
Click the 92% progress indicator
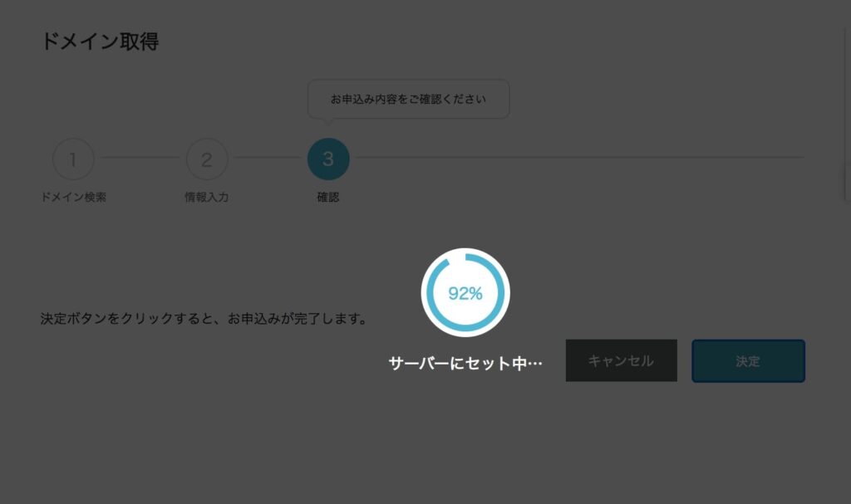pos(465,293)
